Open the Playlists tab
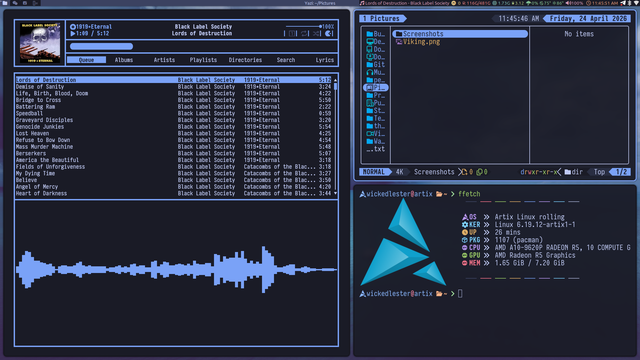 point(203,60)
